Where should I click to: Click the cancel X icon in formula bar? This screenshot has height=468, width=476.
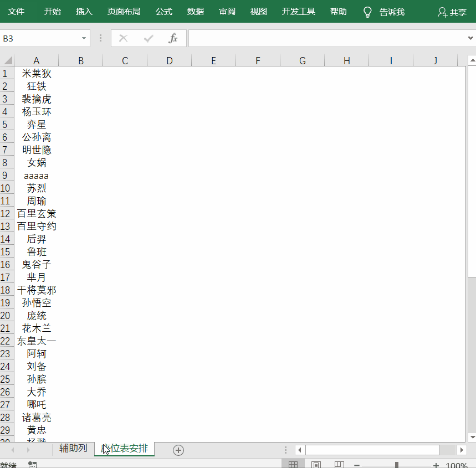point(123,38)
